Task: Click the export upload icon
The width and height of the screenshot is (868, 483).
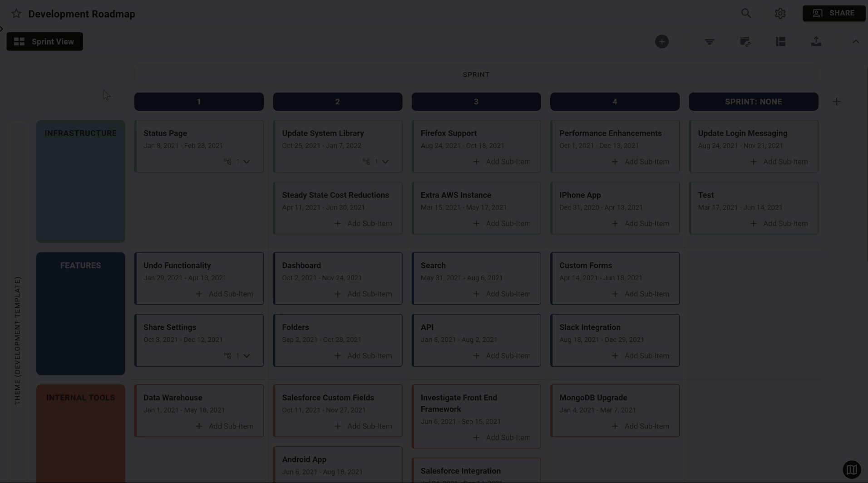Action: [x=816, y=42]
